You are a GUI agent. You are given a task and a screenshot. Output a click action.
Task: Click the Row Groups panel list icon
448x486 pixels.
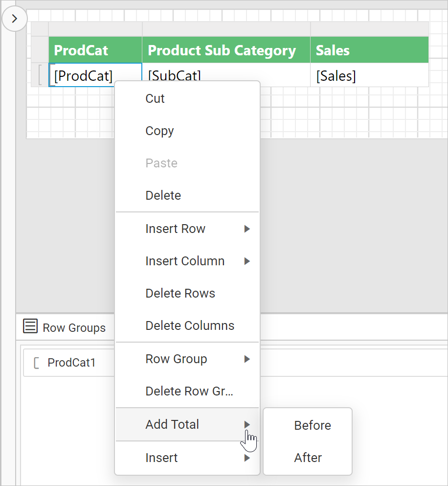click(x=30, y=327)
